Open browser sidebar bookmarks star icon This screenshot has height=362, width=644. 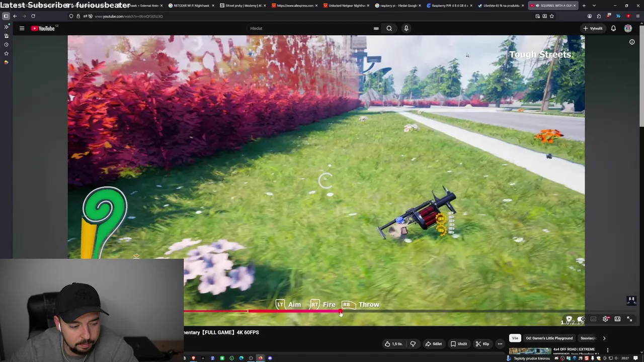[x=6, y=53]
